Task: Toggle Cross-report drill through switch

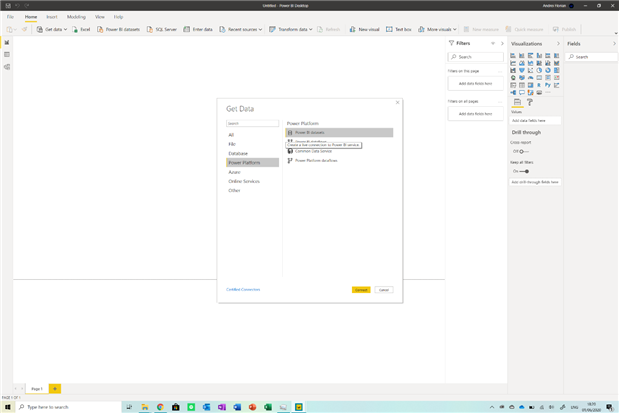Action: [x=523, y=152]
